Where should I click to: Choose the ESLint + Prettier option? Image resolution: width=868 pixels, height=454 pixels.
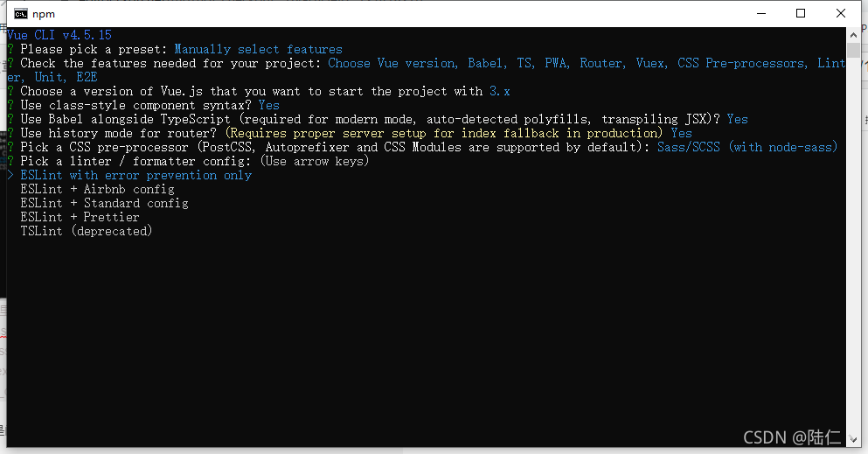click(80, 217)
